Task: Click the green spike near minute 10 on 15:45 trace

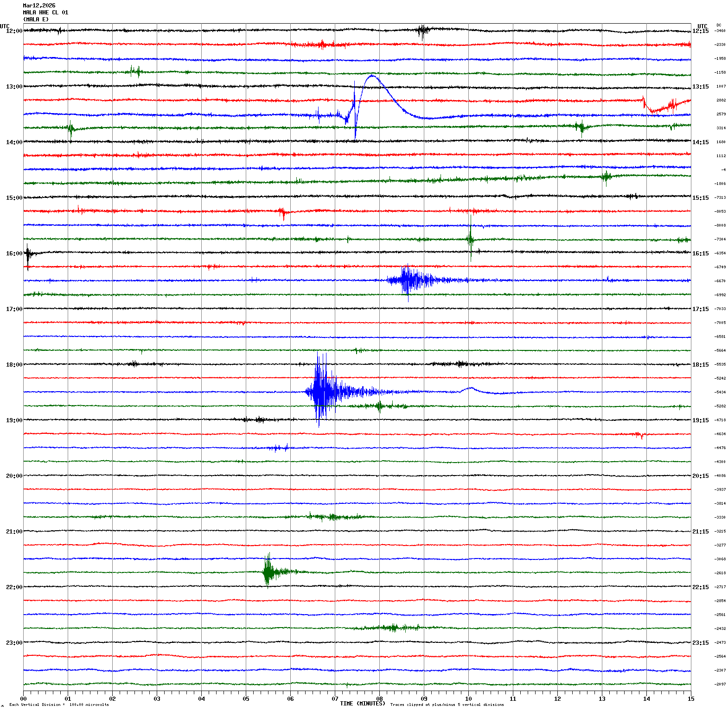Action: [470, 239]
